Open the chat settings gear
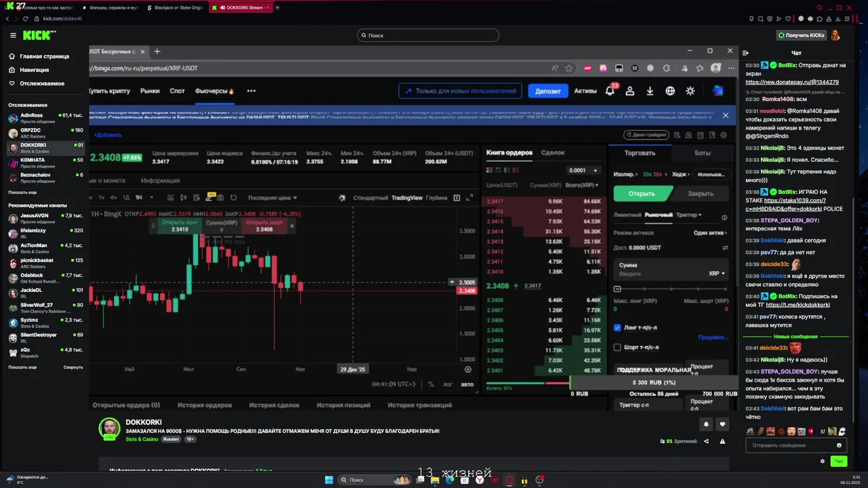The width and height of the screenshot is (868, 488). click(x=823, y=461)
